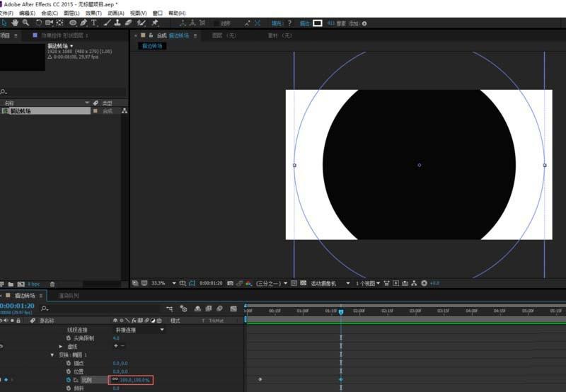Select the Type (T) tool
Viewport: 566px width, 392px height.
click(93, 23)
